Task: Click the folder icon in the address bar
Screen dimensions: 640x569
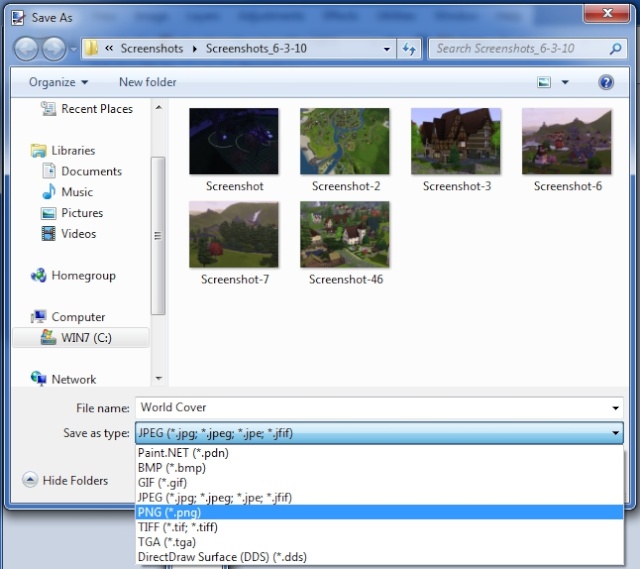Action: 91,49
